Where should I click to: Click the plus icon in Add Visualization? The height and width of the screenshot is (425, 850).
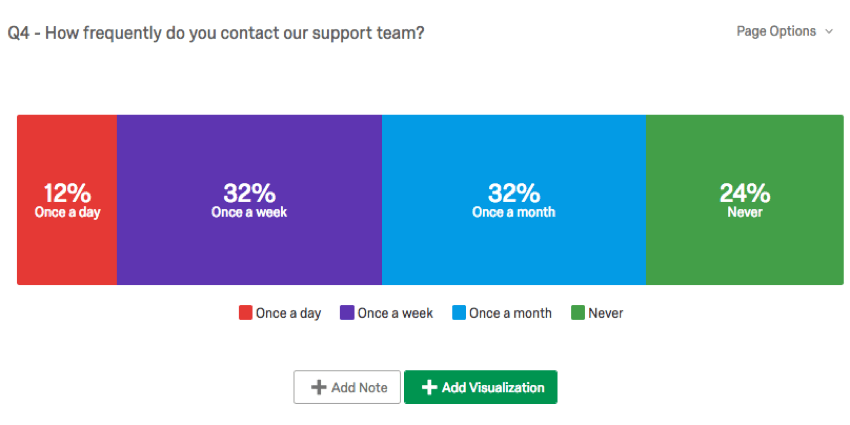[x=429, y=387]
